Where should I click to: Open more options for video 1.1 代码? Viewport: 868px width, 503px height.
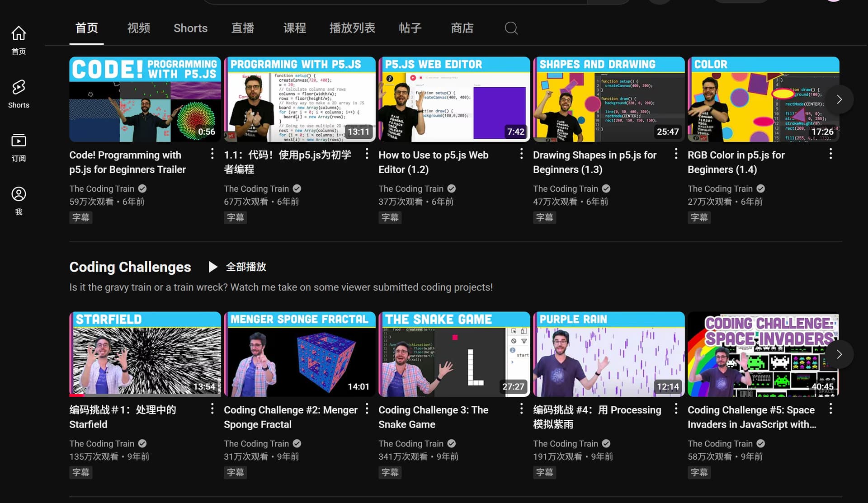coord(367,154)
